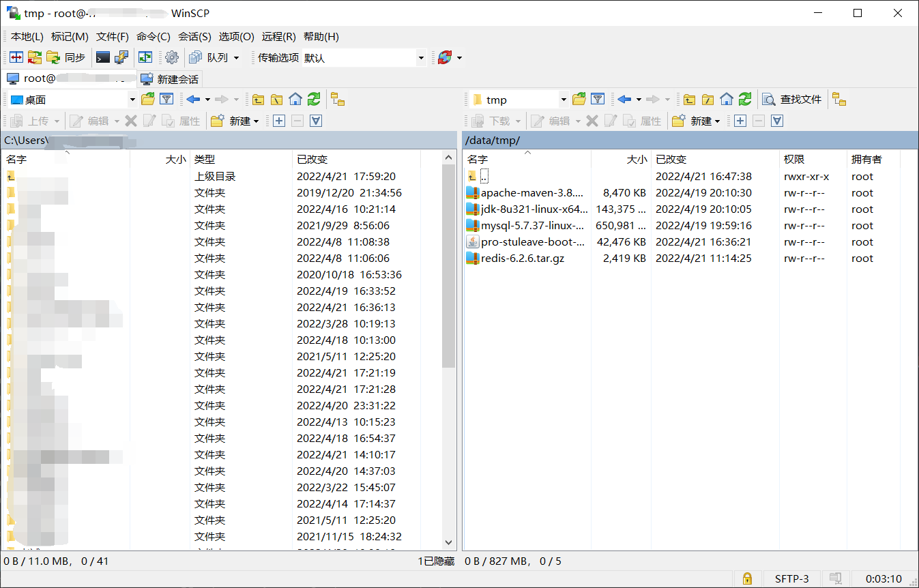Open the 会话(S) menu
The height and width of the screenshot is (588, 919).
(195, 37)
